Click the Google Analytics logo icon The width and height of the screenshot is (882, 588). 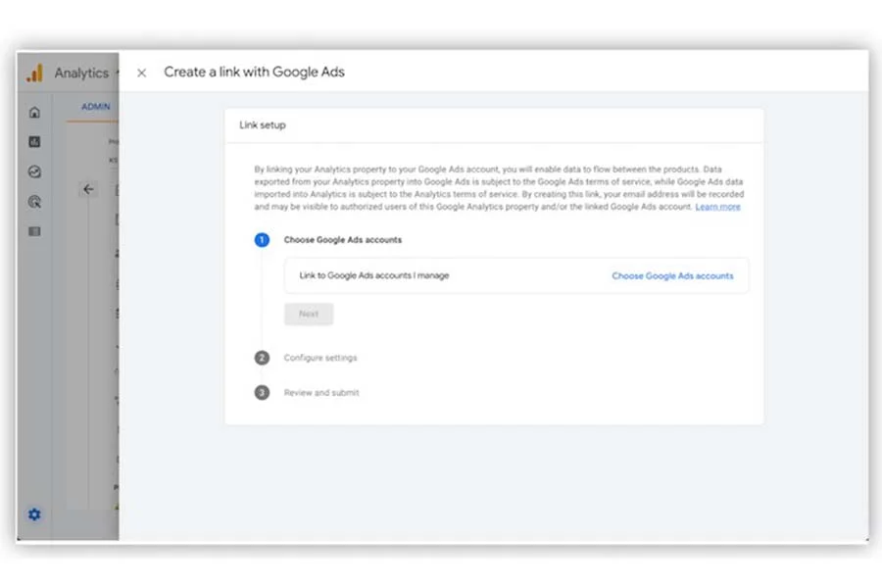click(35, 73)
